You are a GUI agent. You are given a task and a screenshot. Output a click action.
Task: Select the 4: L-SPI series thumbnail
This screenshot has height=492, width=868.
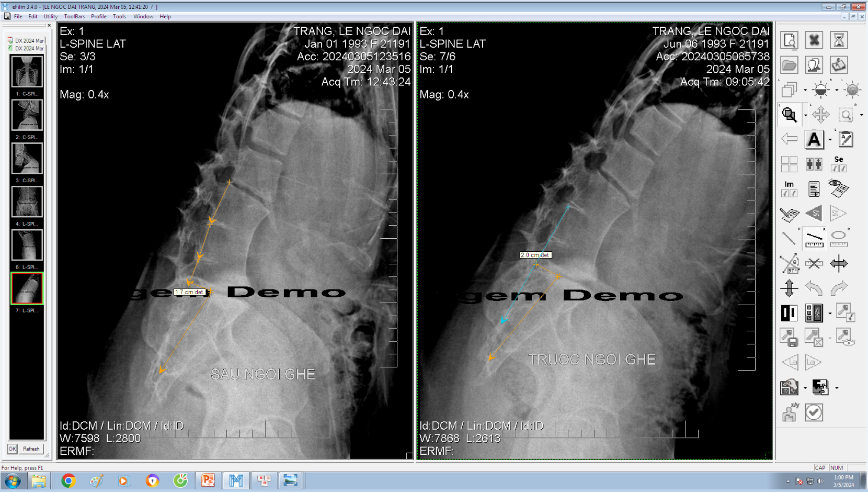27,202
